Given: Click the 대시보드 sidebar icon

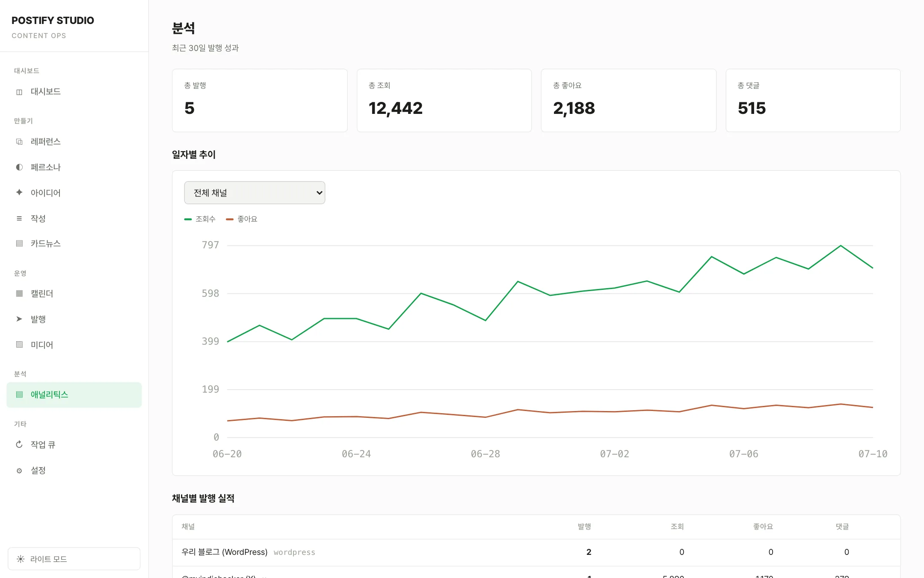Looking at the screenshot, I should pyautogui.click(x=19, y=92).
